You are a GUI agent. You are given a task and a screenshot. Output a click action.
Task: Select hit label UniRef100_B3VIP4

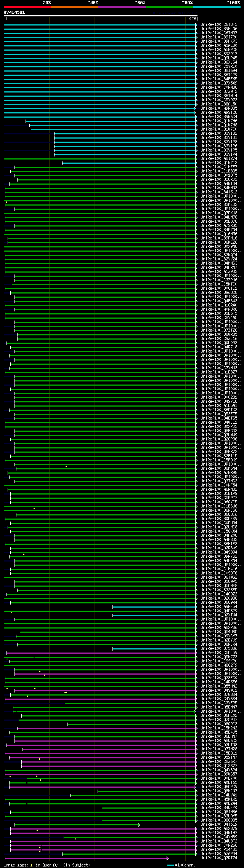point(219,155)
